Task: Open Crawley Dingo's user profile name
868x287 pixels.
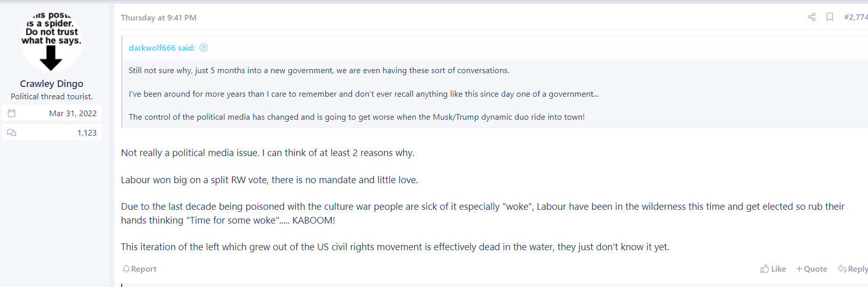Action: point(52,83)
